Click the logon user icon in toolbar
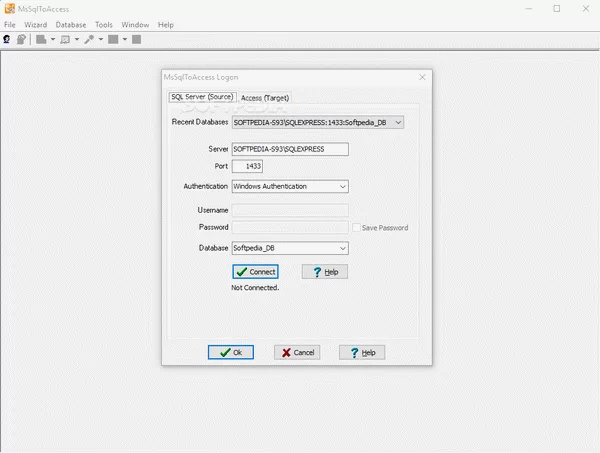 coord(7,39)
